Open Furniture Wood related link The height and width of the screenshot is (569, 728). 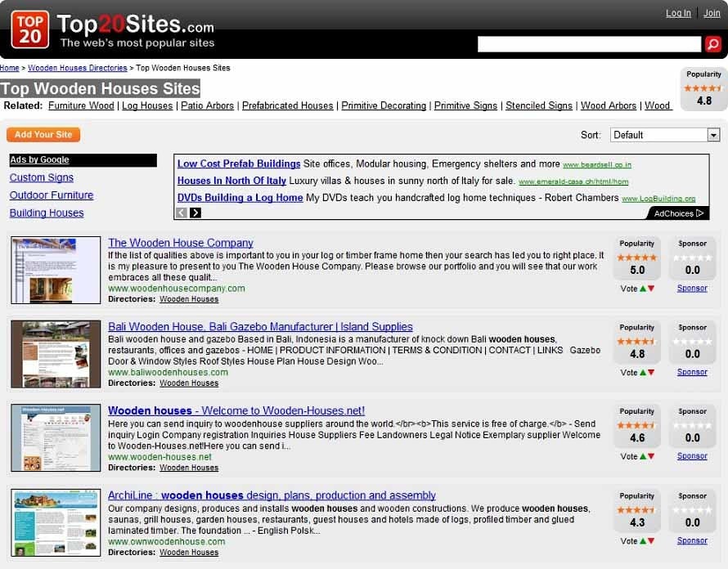[81, 105]
